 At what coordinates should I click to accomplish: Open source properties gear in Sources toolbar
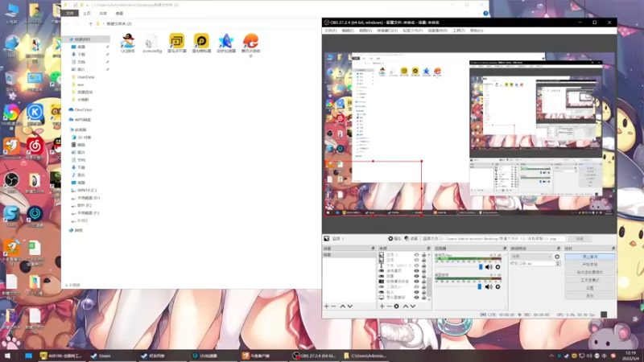tap(396, 306)
